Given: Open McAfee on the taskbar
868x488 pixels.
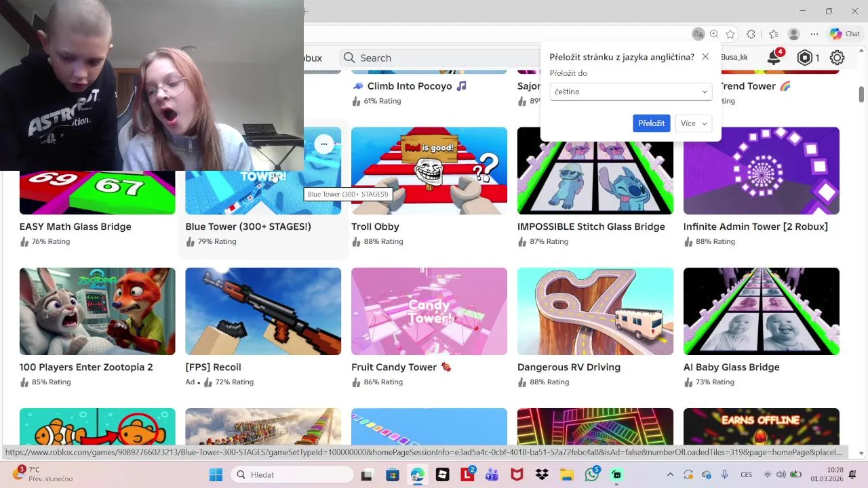Looking at the screenshot, I should click(x=517, y=474).
